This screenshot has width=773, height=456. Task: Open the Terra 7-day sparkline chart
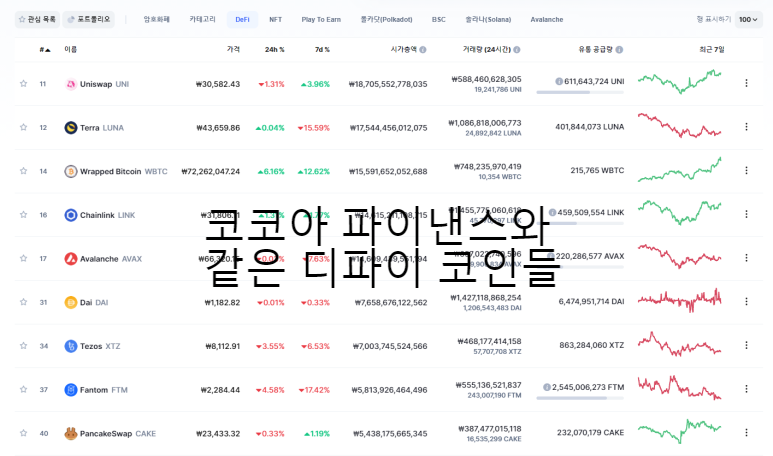(x=679, y=126)
